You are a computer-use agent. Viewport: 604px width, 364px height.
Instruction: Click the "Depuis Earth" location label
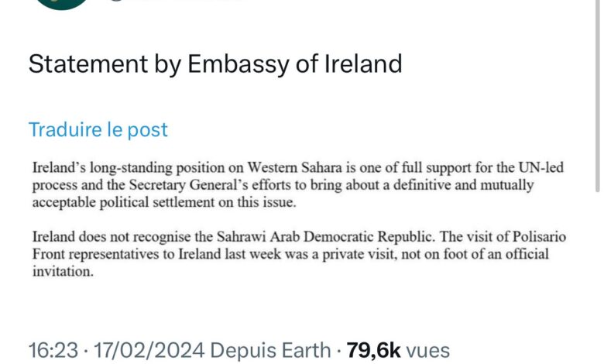click(x=270, y=351)
